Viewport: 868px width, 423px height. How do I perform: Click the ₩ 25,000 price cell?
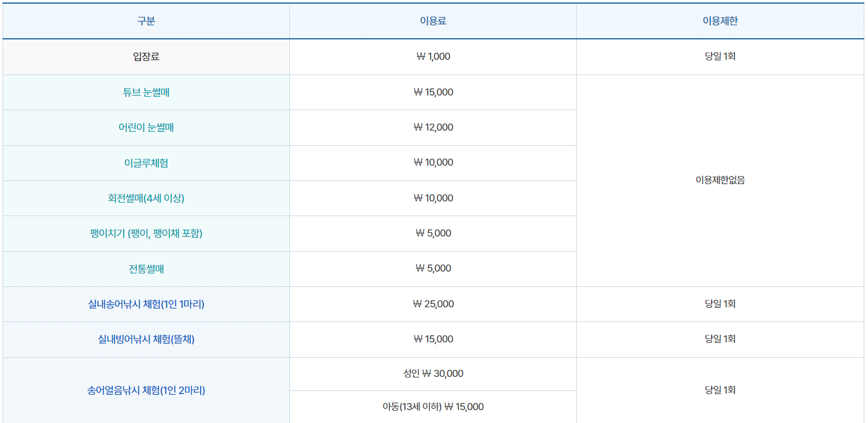pyautogui.click(x=432, y=304)
